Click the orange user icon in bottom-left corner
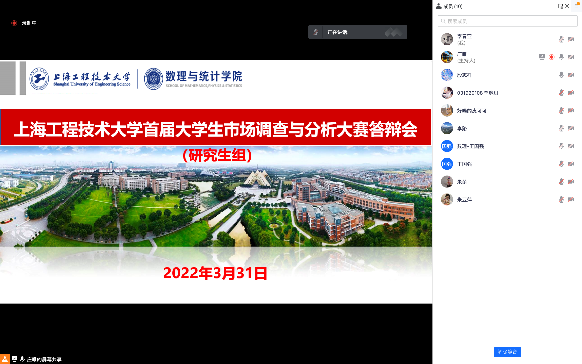Screen dimensions: 582x364 5,359
